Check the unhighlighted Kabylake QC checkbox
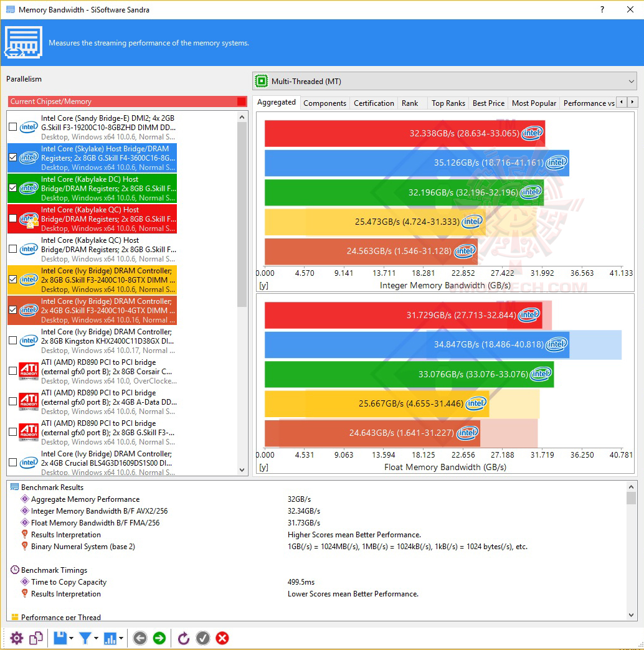The image size is (644, 650). pyautogui.click(x=13, y=248)
